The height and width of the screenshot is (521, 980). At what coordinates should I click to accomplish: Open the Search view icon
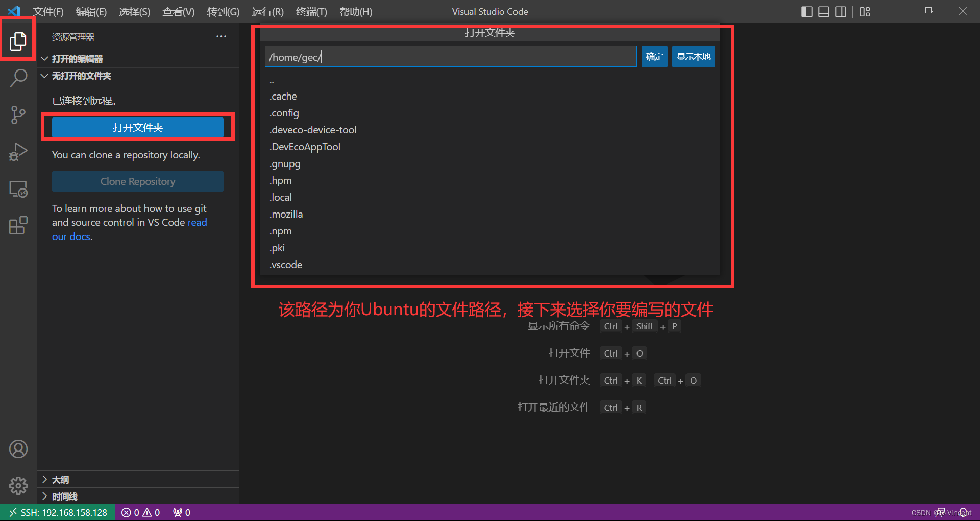click(x=18, y=78)
